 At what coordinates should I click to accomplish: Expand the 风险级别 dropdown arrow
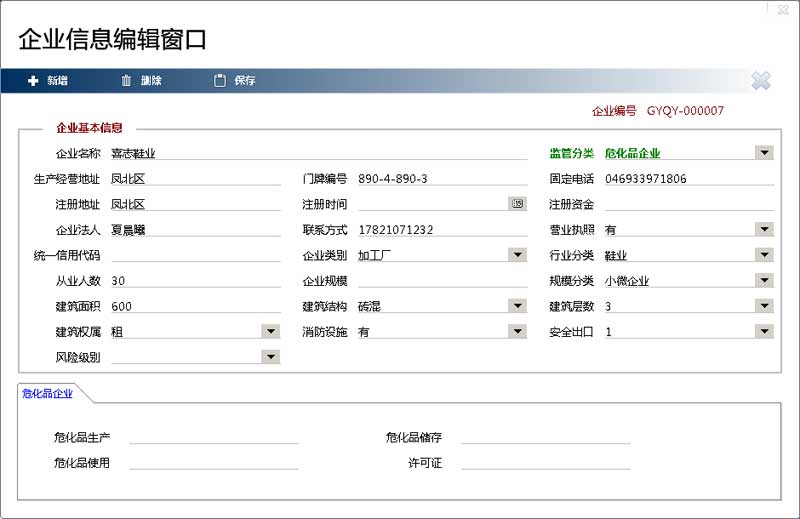pos(270,356)
